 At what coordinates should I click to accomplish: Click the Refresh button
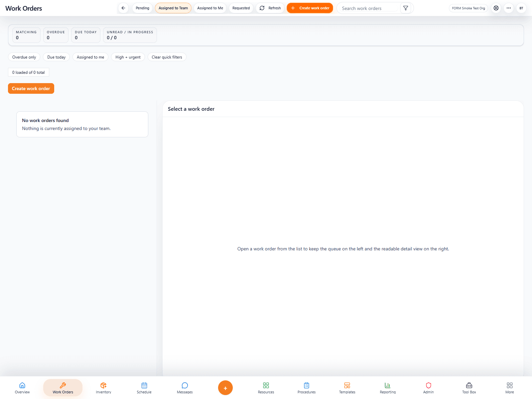(x=270, y=8)
